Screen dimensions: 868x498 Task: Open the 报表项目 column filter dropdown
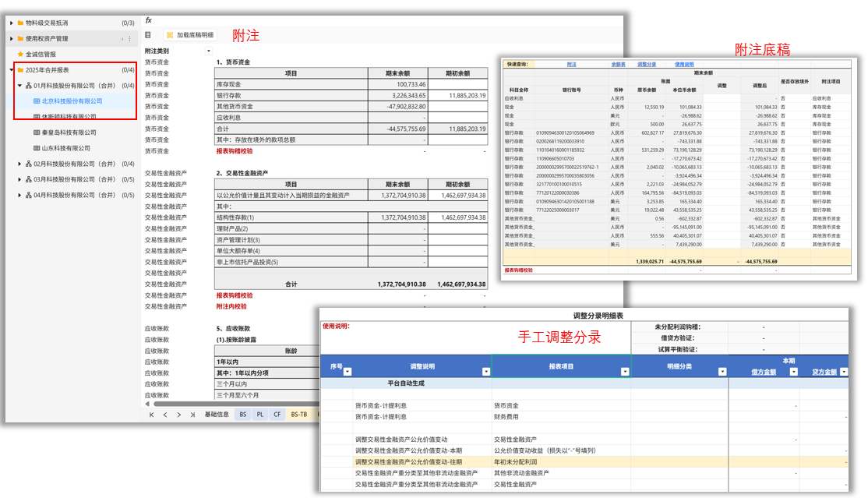coord(625,372)
